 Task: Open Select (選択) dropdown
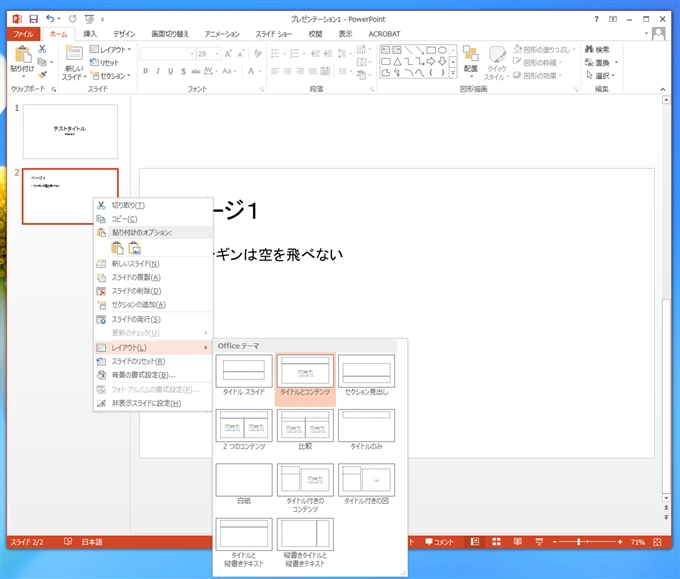coord(601,76)
